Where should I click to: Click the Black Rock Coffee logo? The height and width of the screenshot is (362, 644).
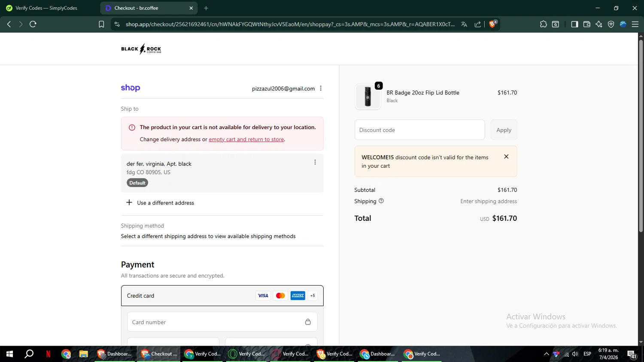(x=141, y=49)
